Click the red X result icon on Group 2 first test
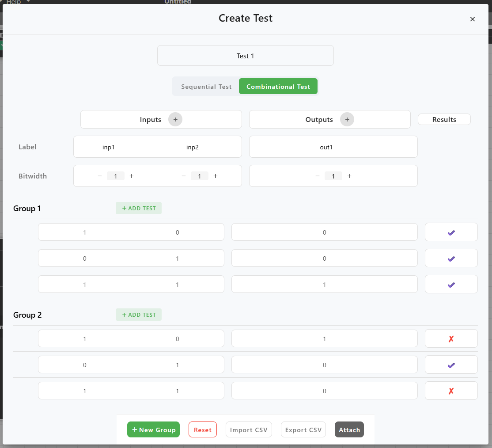492x448 pixels. point(451,338)
